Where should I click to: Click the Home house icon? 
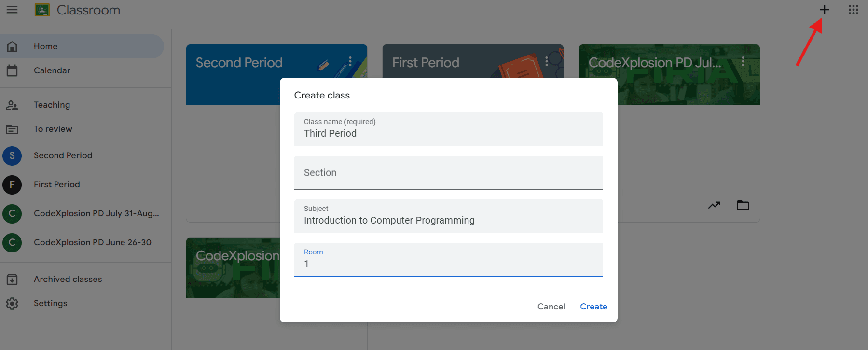click(12, 46)
